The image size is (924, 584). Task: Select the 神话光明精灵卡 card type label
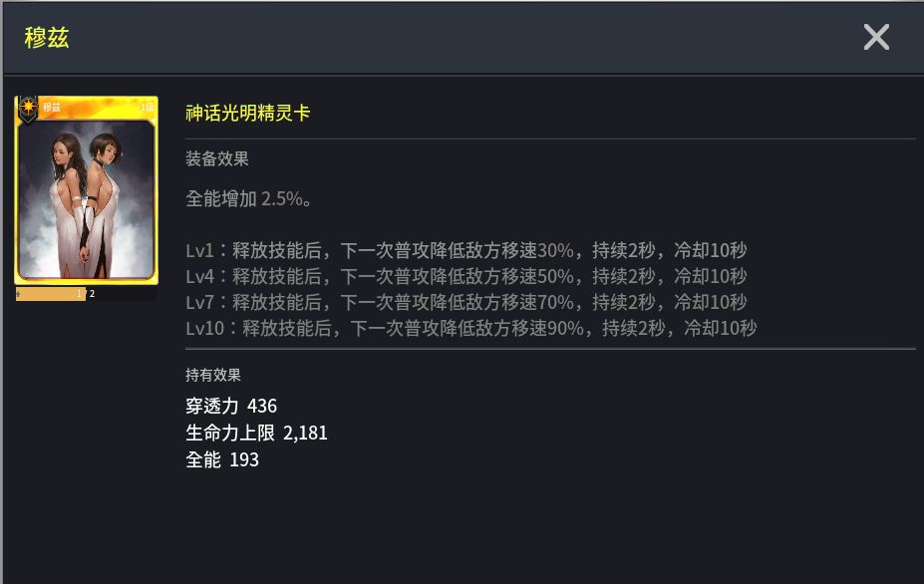click(x=247, y=113)
